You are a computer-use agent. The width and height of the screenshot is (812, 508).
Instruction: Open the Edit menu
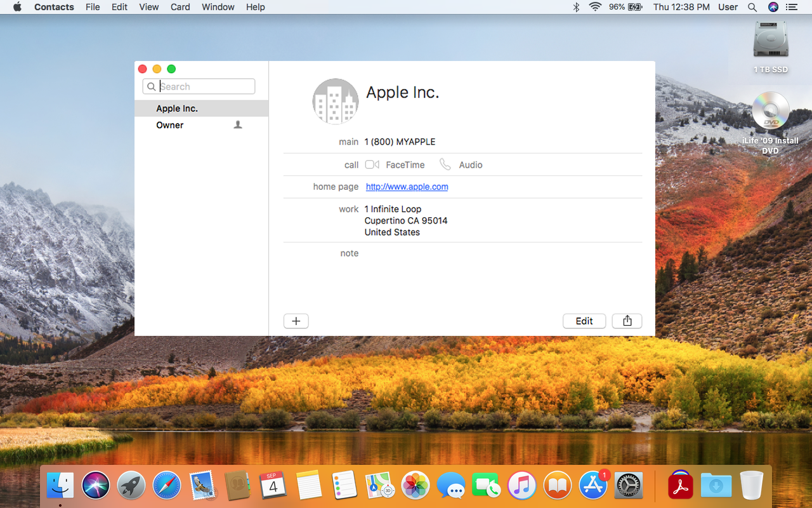119,7
